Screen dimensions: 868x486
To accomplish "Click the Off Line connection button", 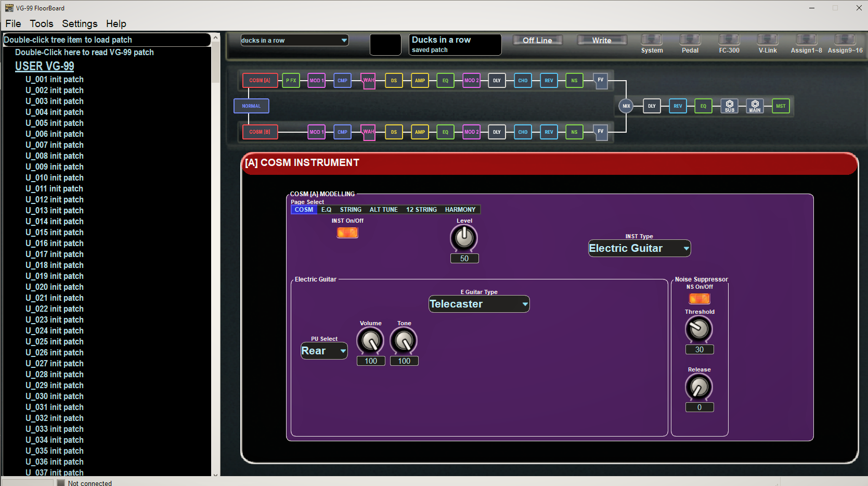I will click(537, 40).
